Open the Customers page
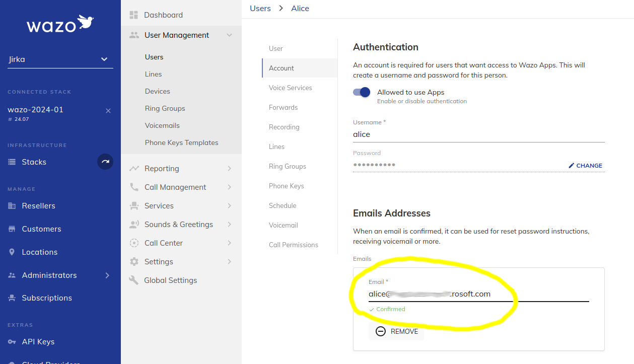 point(41,229)
